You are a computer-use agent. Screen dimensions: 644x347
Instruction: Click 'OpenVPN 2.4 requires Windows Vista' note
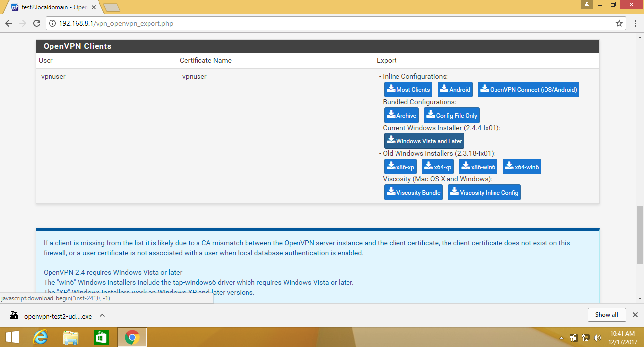113,272
